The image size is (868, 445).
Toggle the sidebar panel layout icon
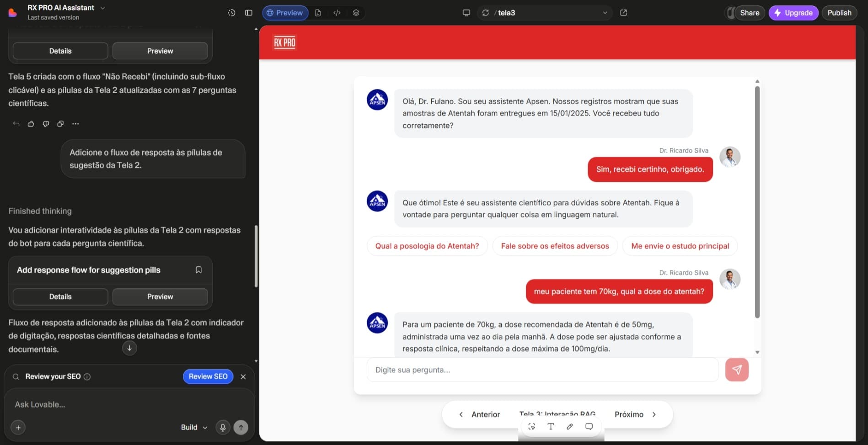[x=249, y=13]
